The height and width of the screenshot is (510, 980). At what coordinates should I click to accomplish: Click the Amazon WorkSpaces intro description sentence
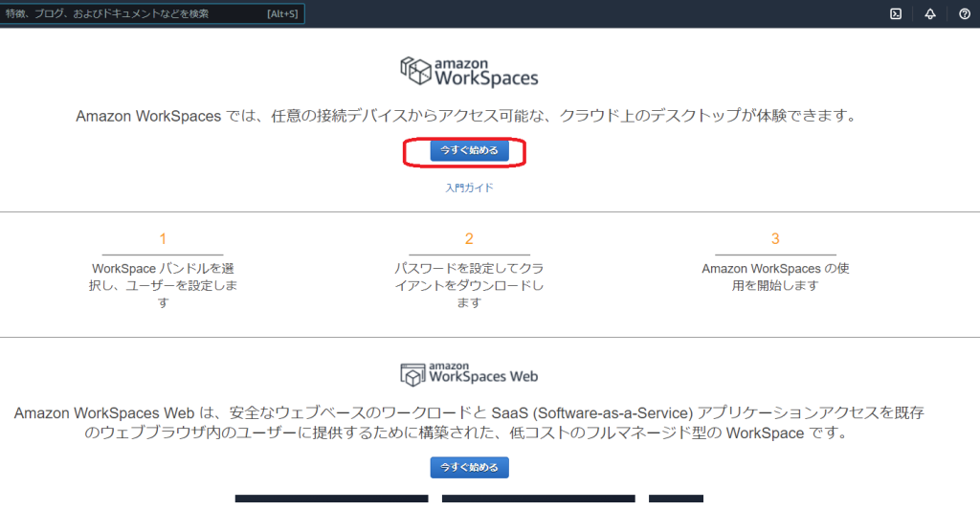(x=464, y=116)
